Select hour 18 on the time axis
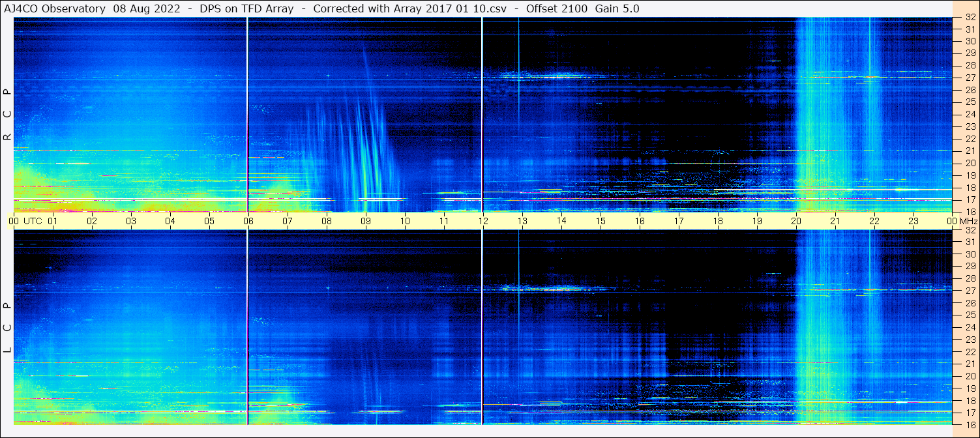Image resolution: width=980 pixels, height=438 pixels. [x=718, y=221]
